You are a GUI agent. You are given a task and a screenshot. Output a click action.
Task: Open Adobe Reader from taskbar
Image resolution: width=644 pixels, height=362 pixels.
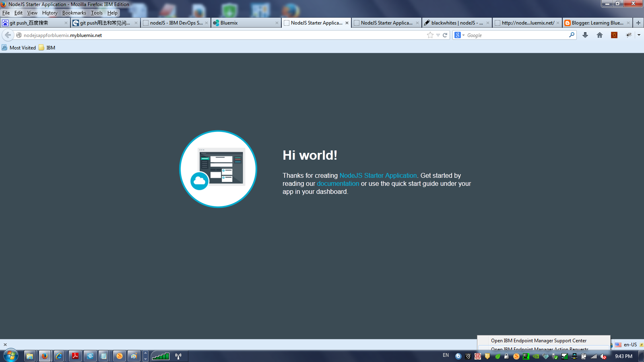point(75,356)
